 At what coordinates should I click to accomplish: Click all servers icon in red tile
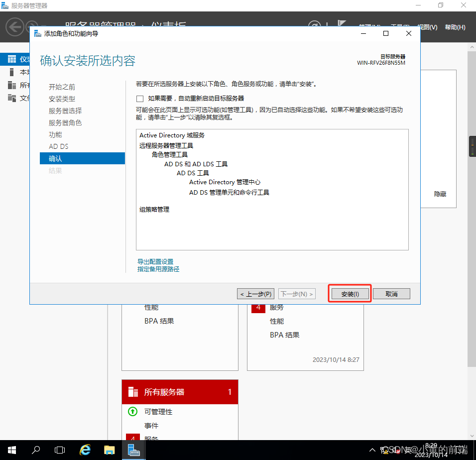click(133, 392)
